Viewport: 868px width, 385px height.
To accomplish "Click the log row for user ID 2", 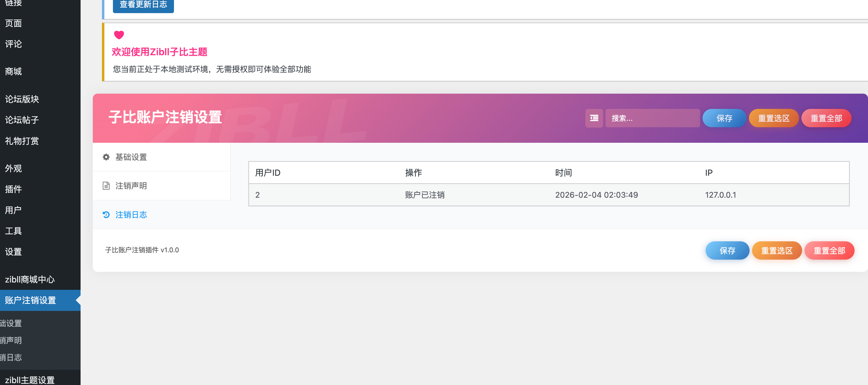I will coord(548,195).
